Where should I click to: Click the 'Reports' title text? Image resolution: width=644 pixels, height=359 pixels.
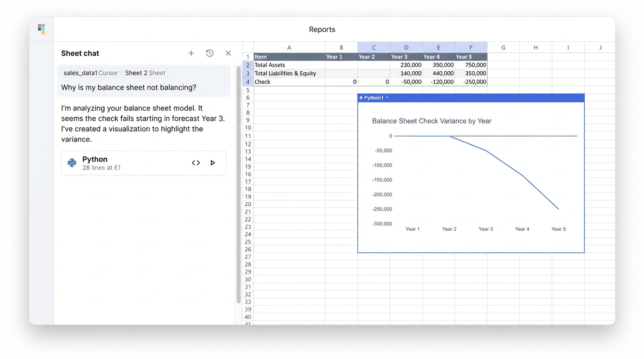322,29
